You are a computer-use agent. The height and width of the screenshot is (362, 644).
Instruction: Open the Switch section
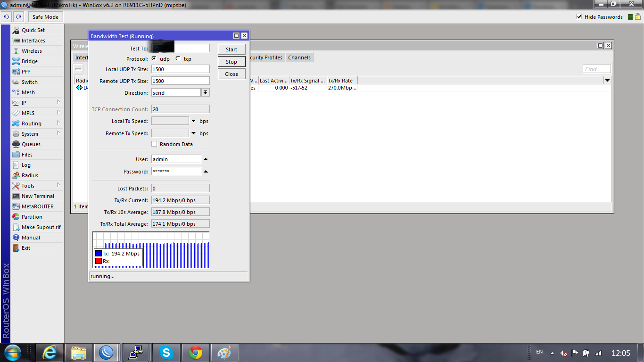click(x=29, y=82)
